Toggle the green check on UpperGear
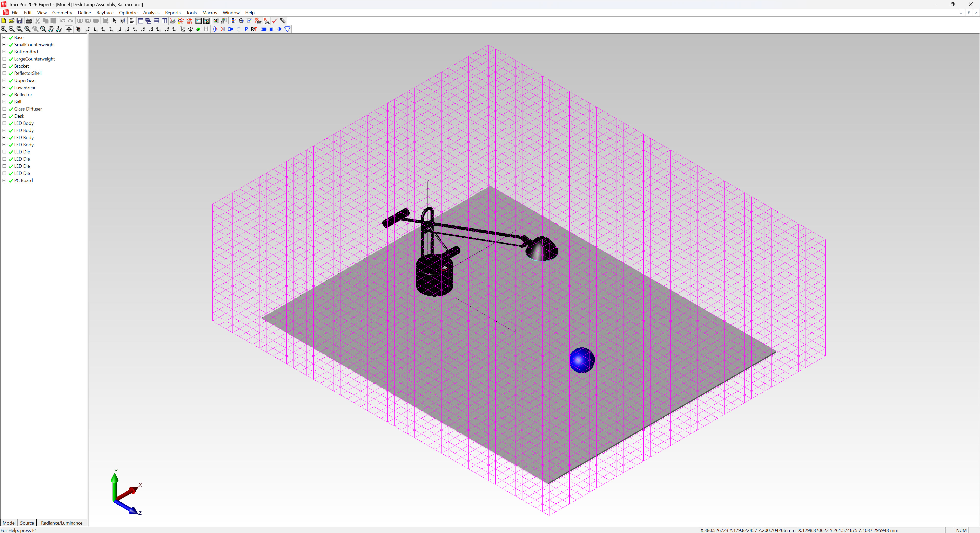The height and width of the screenshot is (533, 980). point(11,81)
